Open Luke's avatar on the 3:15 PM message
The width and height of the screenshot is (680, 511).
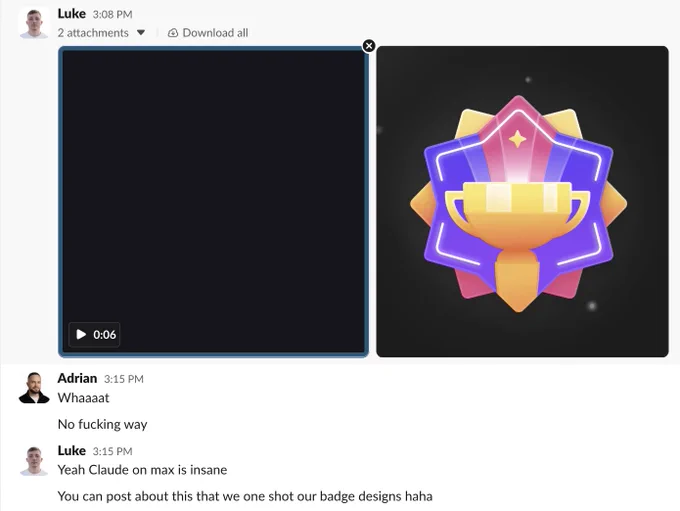(34, 461)
